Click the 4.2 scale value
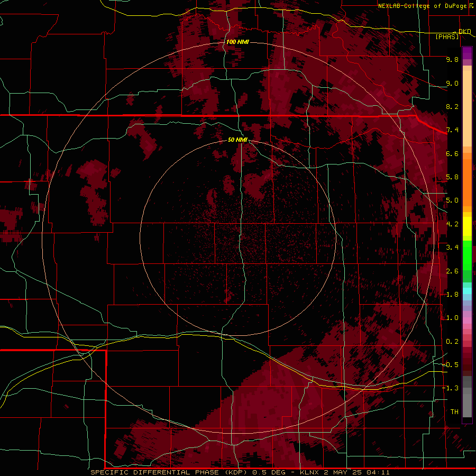 point(452,224)
